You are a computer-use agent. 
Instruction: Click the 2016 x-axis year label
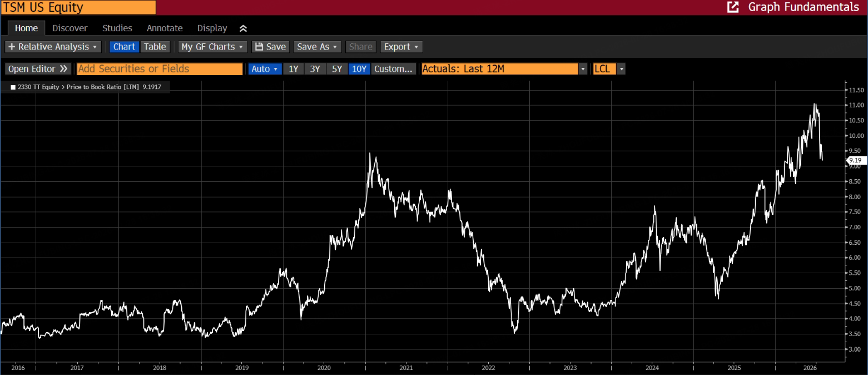point(18,368)
